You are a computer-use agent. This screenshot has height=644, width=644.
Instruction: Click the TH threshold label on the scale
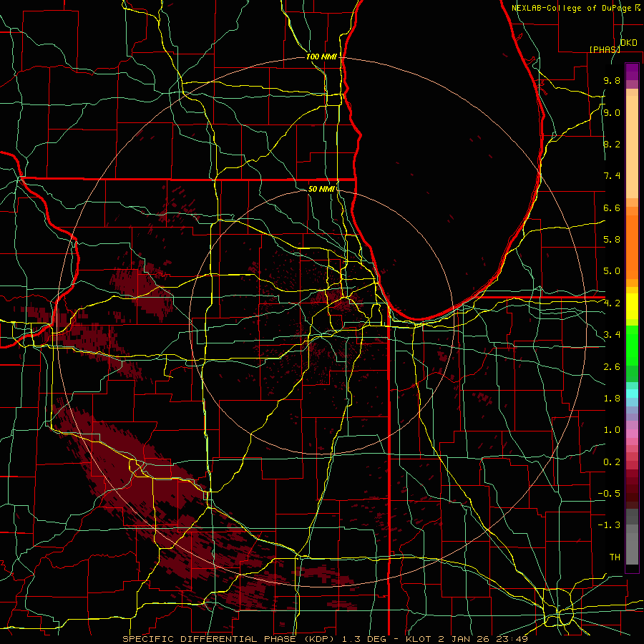pos(615,557)
